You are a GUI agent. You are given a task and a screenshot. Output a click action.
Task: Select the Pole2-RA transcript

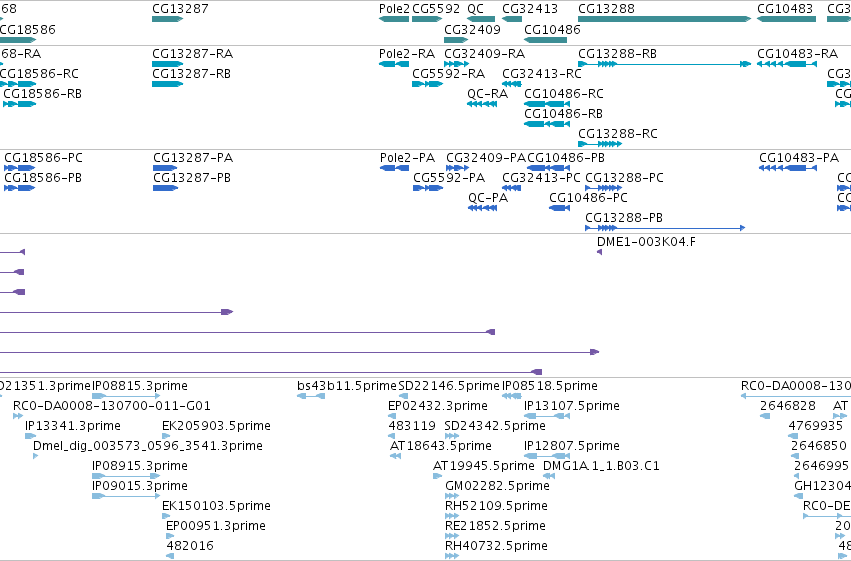point(394,64)
